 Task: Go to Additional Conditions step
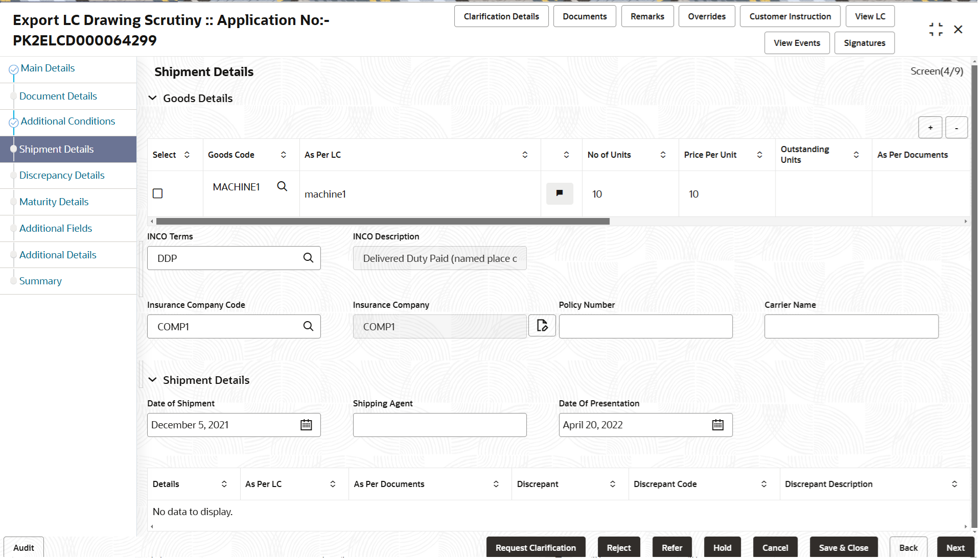pos(68,121)
